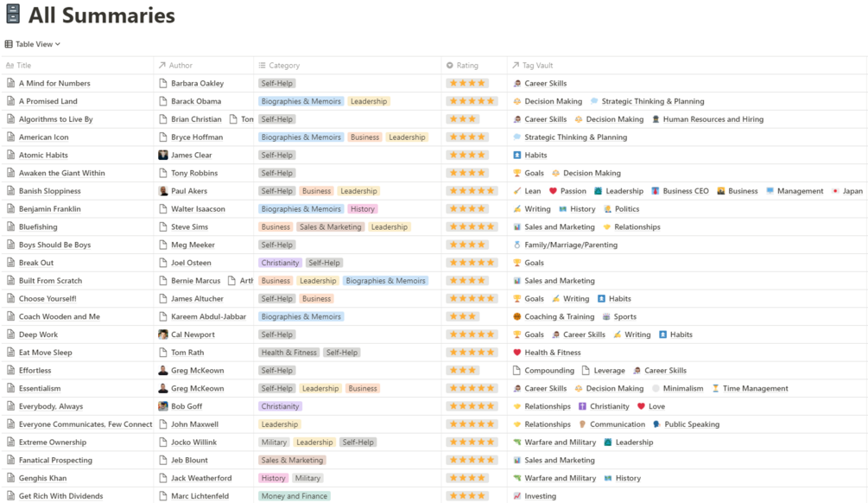
Task: Click Cal Newport's avatar icon
Action: coord(162,334)
